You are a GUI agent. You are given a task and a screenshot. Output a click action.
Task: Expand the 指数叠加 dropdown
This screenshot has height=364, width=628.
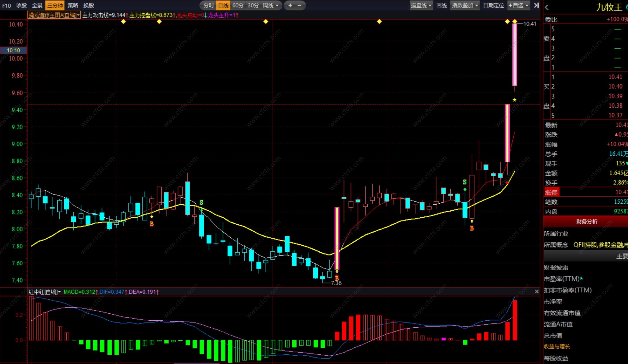(x=465, y=5)
